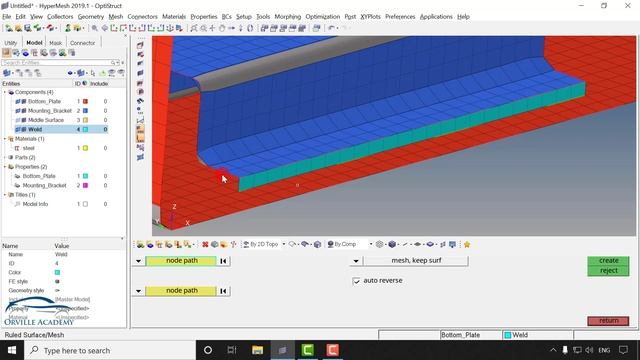Click the first yellow node path selector
The height and width of the screenshot is (360, 640).
point(181,261)
